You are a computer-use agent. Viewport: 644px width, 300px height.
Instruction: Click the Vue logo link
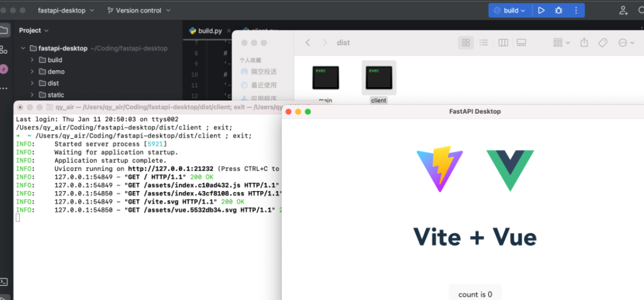coord(509,170)
